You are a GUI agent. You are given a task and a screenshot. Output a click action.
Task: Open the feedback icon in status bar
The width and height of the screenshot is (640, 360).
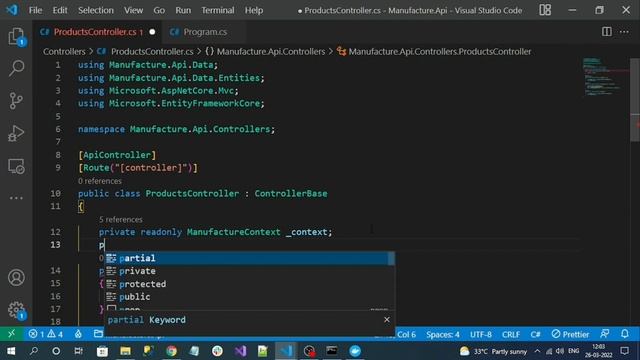pyautogui.click(x=604, y=334)
